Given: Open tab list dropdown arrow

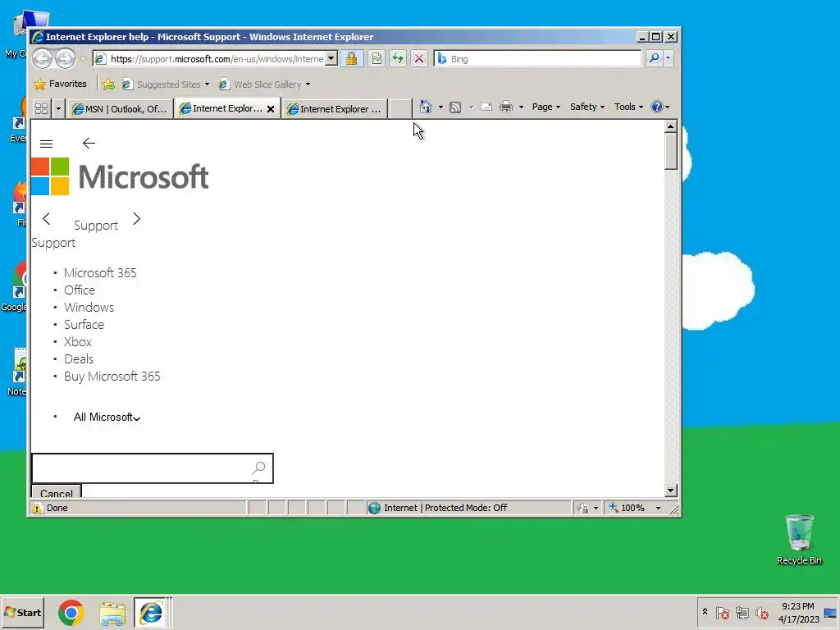Looking at the screenshot, I should pyautogui.click(x=58, y=109).
